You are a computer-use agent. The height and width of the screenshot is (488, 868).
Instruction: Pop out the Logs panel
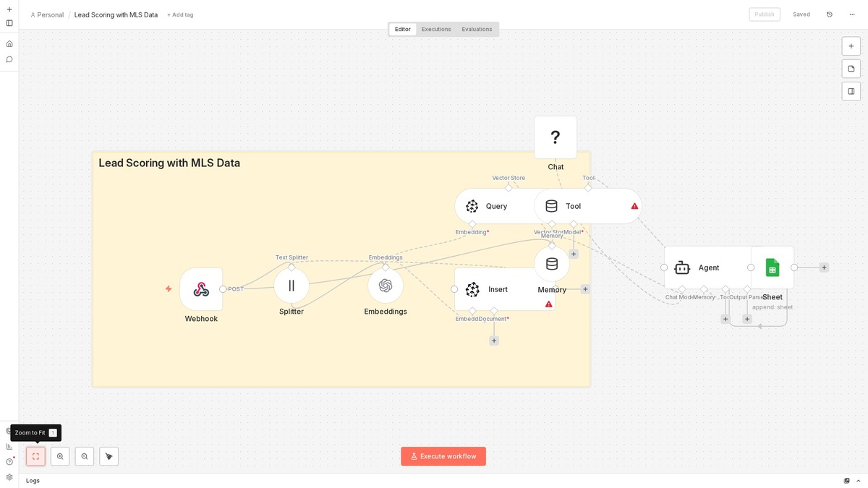pos(847,481)
